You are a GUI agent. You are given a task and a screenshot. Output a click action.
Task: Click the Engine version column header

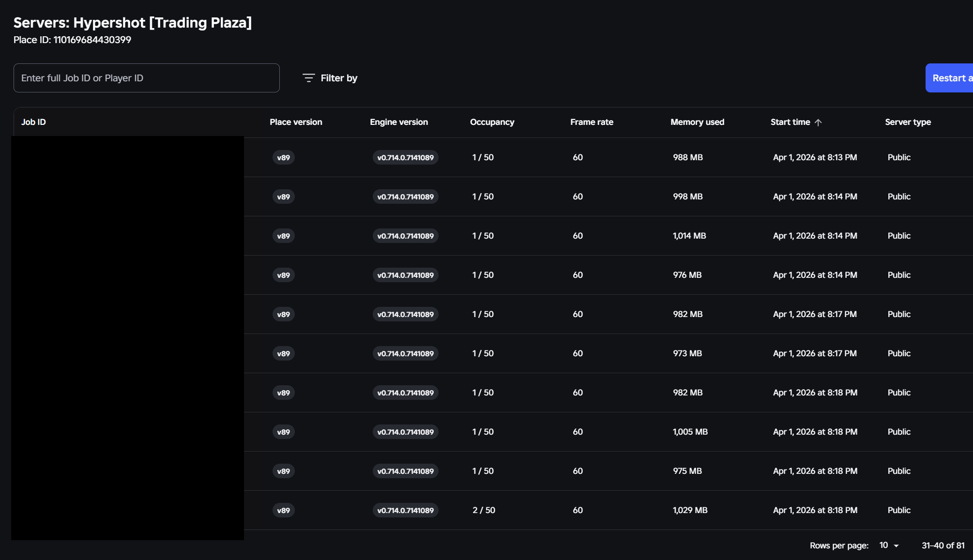(399, 122)
